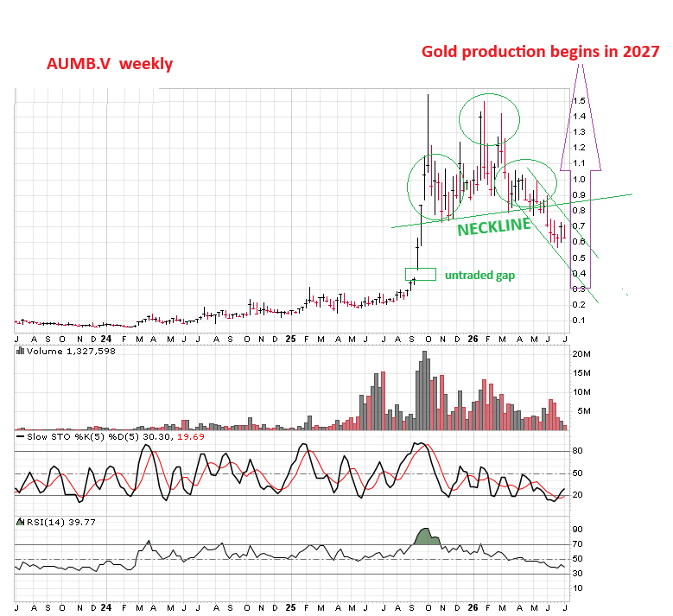
Task: Click the tallest volume bar near October 2025
Action: (x=424, y=391)
